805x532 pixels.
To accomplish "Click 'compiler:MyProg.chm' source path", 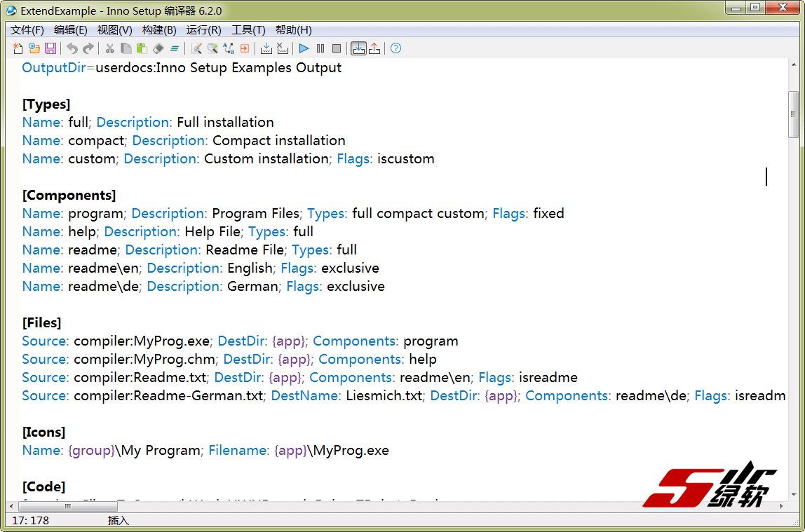I will tap(144, 359).
